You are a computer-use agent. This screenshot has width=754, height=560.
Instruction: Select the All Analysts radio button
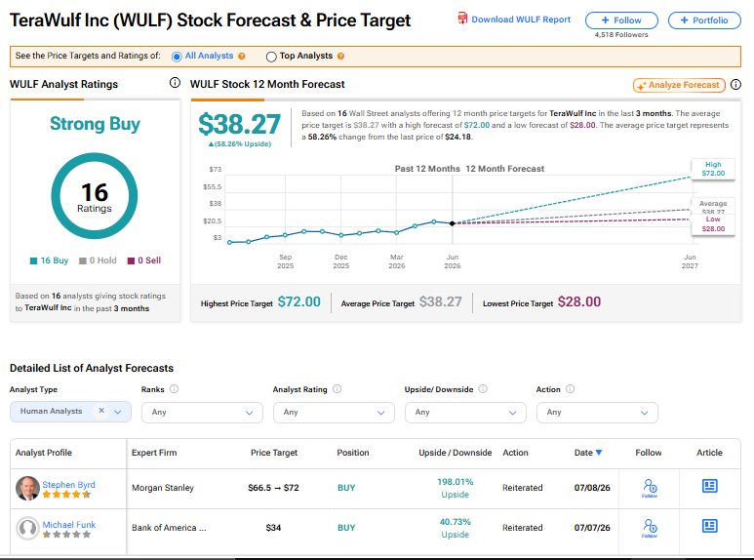point(177,57)
